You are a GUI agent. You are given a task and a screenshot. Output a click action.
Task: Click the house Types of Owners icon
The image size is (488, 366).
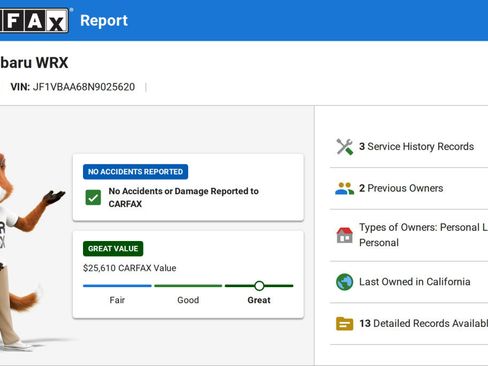coord(344,235)
